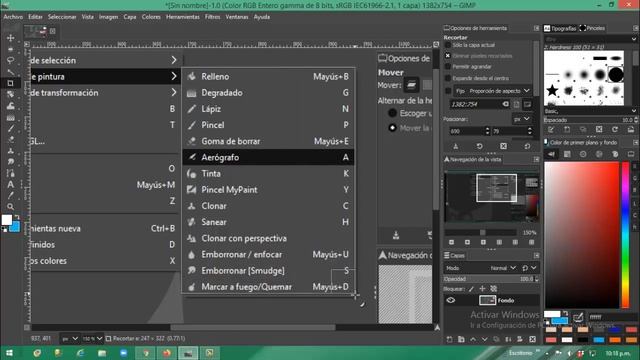This screenshot has width=640, height=360.
Task: Select the Free Select lasso tool
Action: pos(11,60)
